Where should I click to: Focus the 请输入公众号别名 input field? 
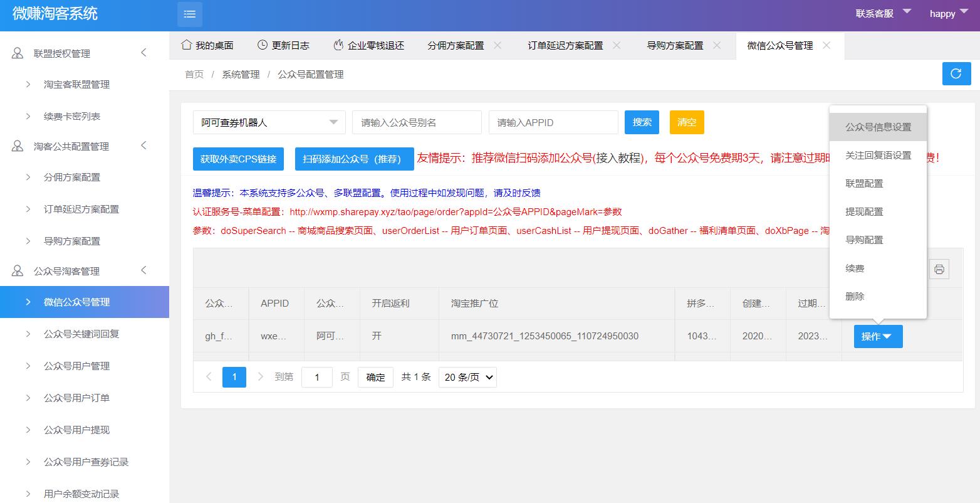(417, 122)
